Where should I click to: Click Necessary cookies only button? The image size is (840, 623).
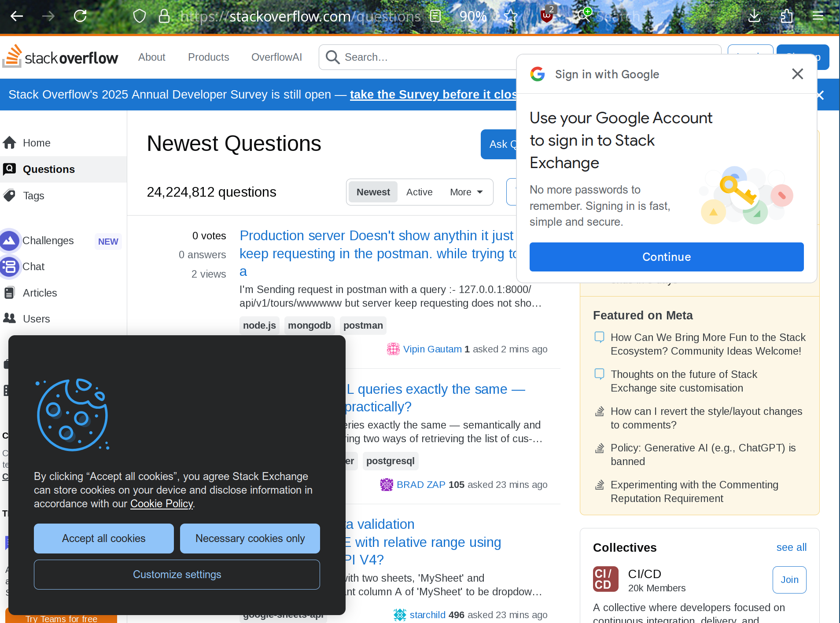250,539
